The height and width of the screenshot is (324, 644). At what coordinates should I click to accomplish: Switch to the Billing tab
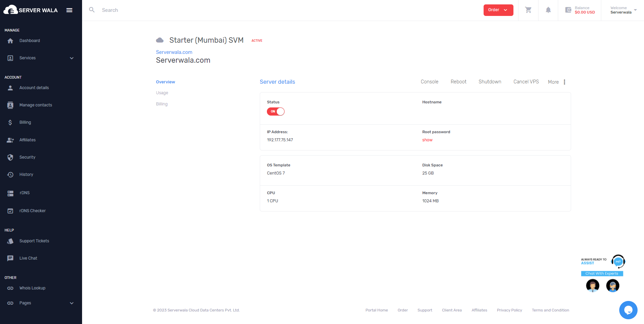[162, 104]
